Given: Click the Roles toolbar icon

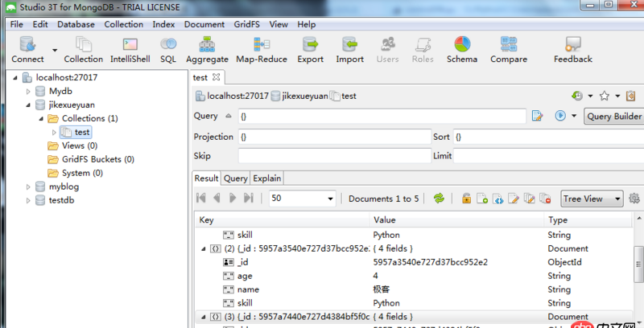Looking at the screenshot, I should point(423,49).
